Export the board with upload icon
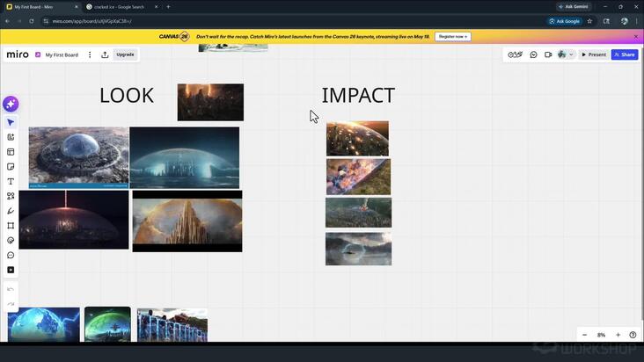 click(105, 54)
